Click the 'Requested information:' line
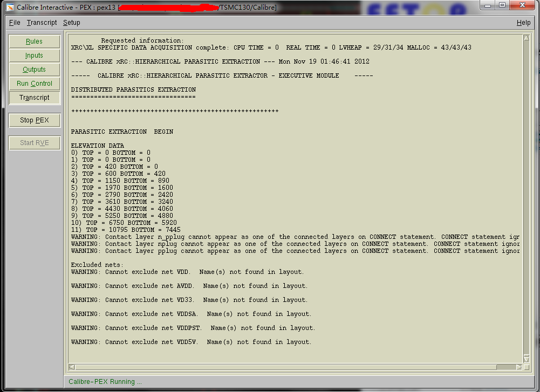 click(x=142, y=40)
